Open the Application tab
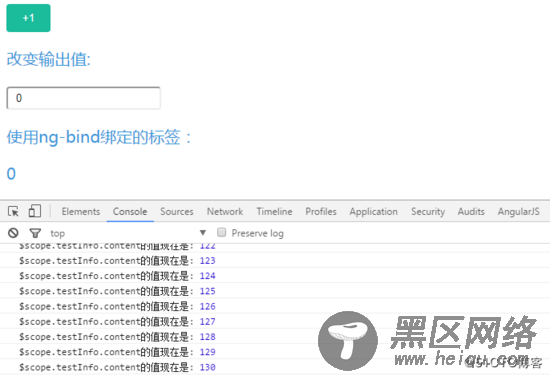 tap(374, 212)
